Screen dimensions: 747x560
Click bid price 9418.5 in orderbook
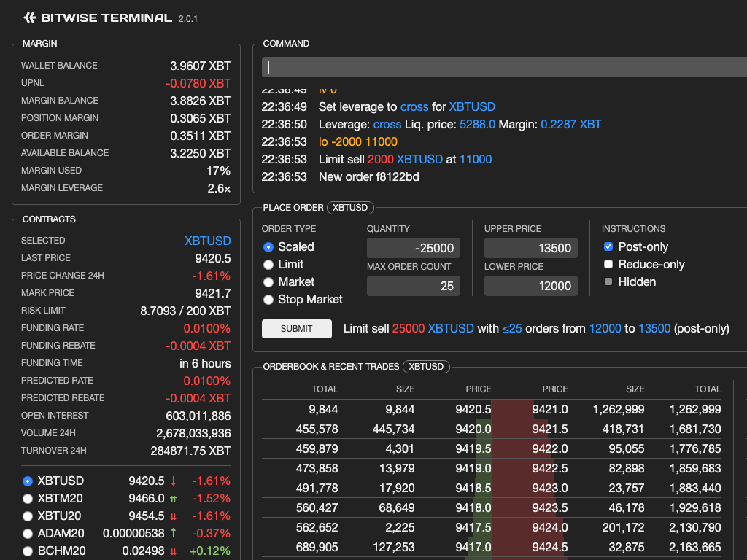click(473, 488)
